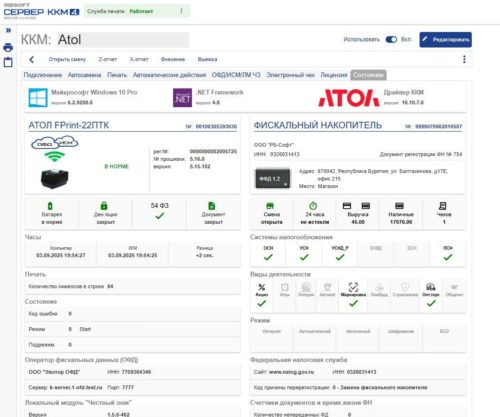
Task: Open the Автоматические действия tab
Action: [169, 75]
